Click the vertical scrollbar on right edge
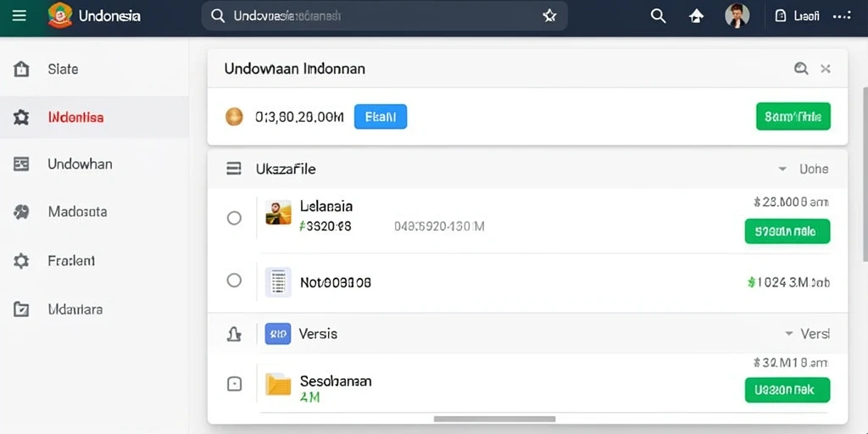868x434 pixels. pyautogui.click(x=865, y=175)
